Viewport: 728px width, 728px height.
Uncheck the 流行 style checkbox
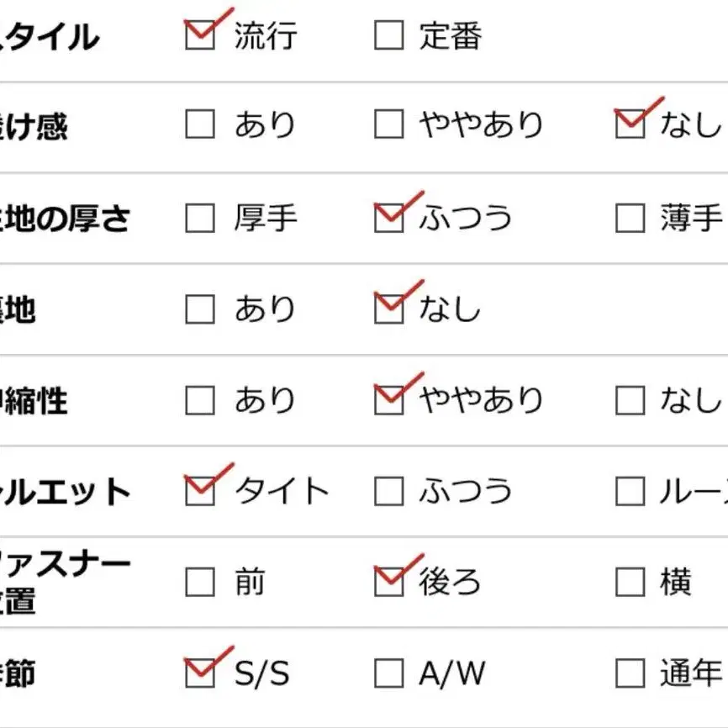(199, 34)
